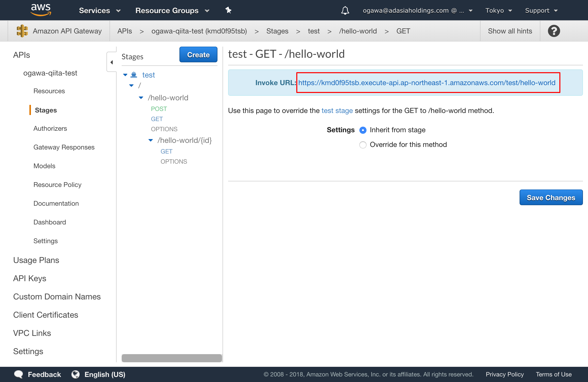Collapse the /hello-world/{id} tree node
588x382 pixels.
(151, 140)
